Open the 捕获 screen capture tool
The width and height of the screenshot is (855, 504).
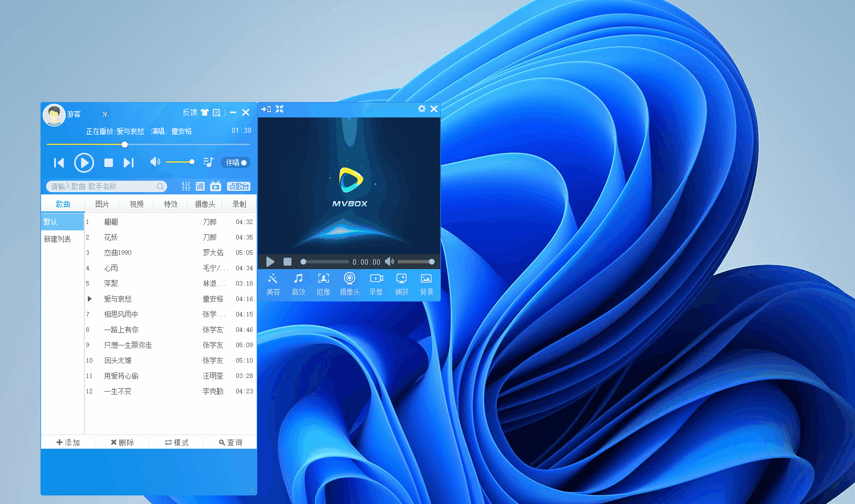pos(402,283)
